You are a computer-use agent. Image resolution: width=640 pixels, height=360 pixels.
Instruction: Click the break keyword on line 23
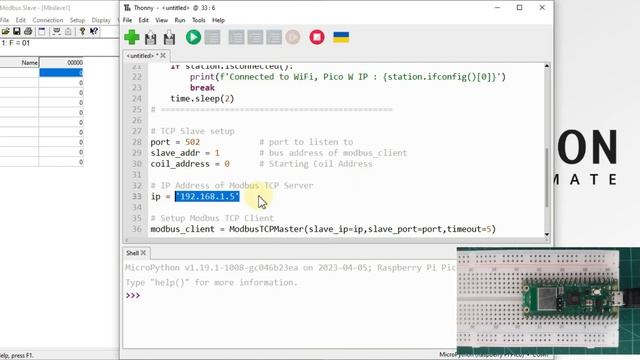202,87
